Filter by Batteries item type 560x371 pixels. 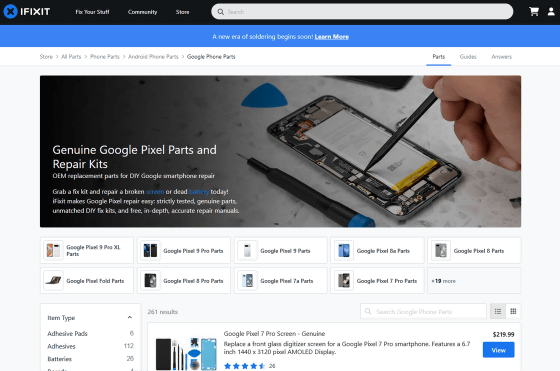pos(90,359)
